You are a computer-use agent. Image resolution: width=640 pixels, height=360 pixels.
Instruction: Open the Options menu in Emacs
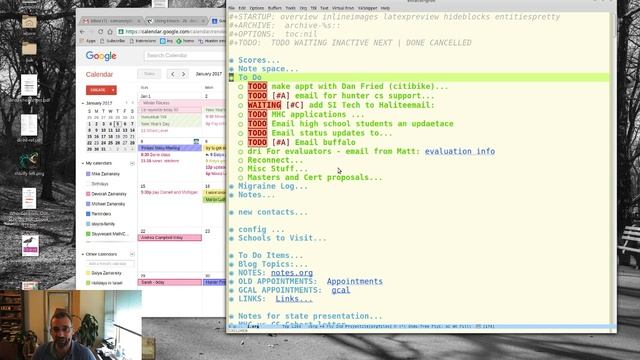257,8
